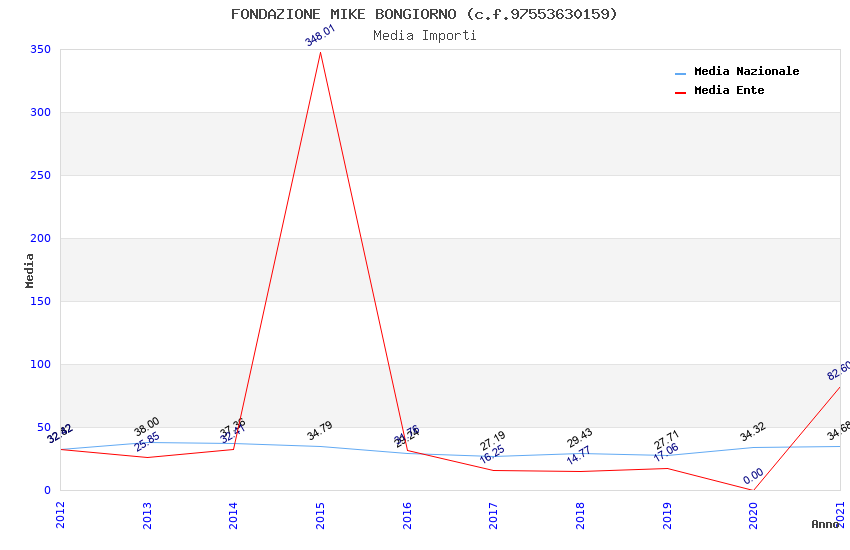Click the 16.25 data label
850x550 pixels.
pyautogui.click(x=492, y=454)
